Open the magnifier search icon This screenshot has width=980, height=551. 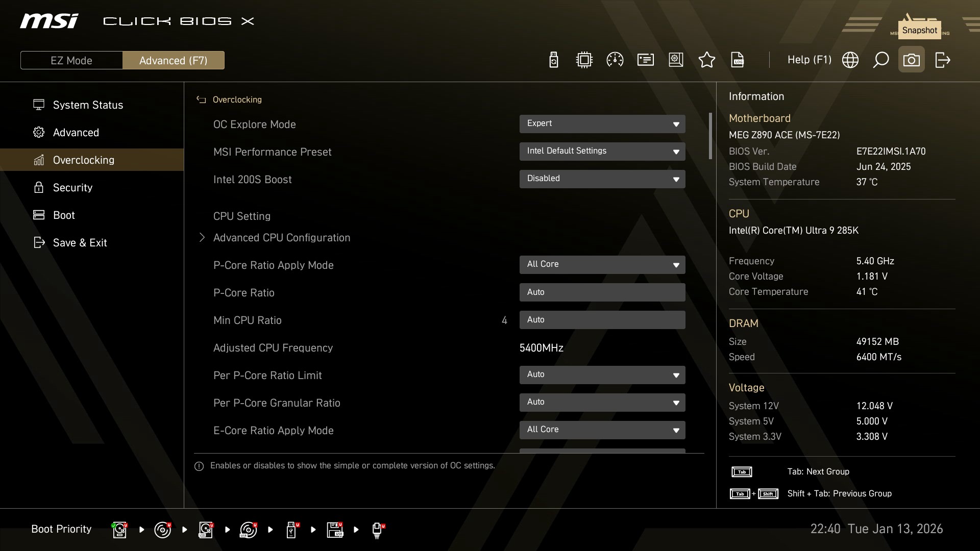[x=880, y=60]
